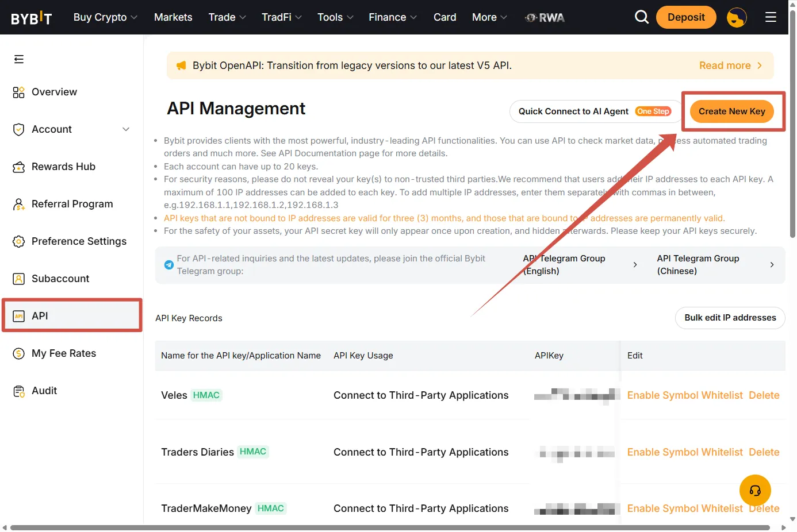This screenshot has width=797, height=532.
Task: Open the TradFi dropdown menu
Action: pyautogui.click(x=282, y=17)
